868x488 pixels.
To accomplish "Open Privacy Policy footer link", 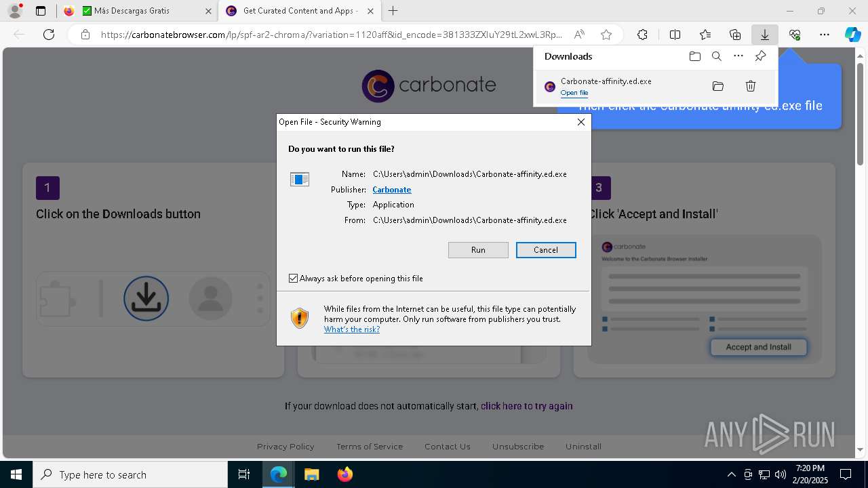I will pos(285,447).
